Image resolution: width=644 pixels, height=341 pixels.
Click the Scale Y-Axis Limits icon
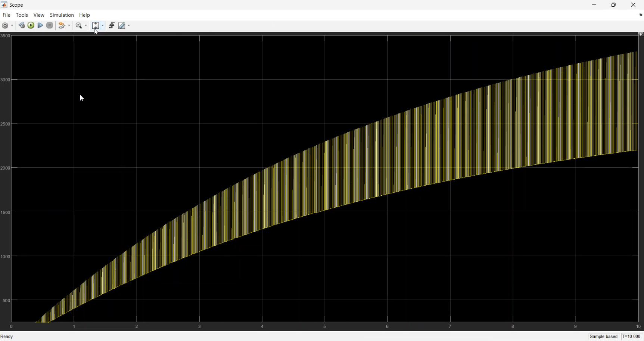(x=96, y=25)
